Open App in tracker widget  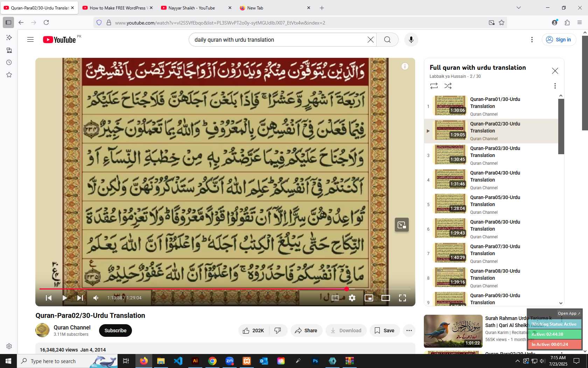(569, 313)
